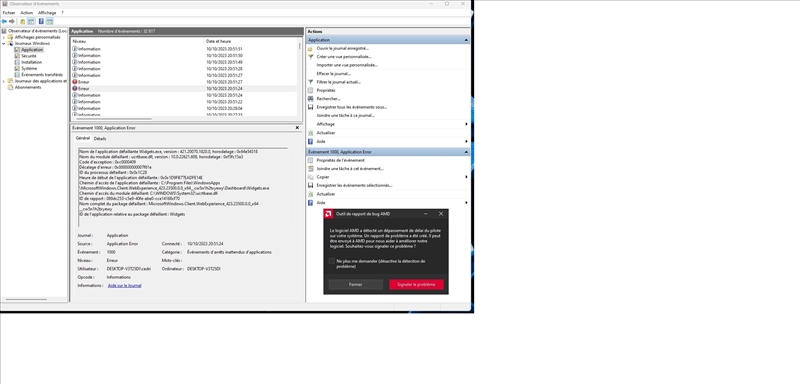Expand the Affichages personnalisés tree node
The height and width of the screenshot is (384, 800).
(x=4, y=37)
